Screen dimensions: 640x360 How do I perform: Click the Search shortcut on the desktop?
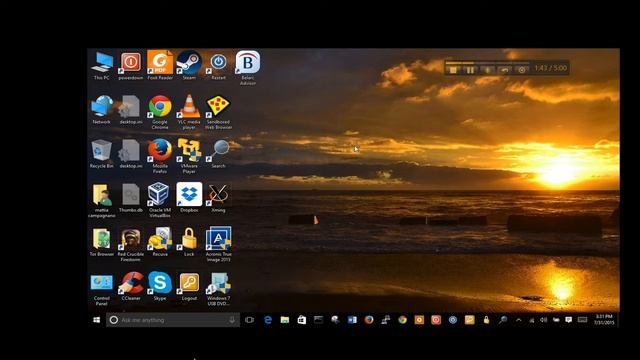(218, 154)
